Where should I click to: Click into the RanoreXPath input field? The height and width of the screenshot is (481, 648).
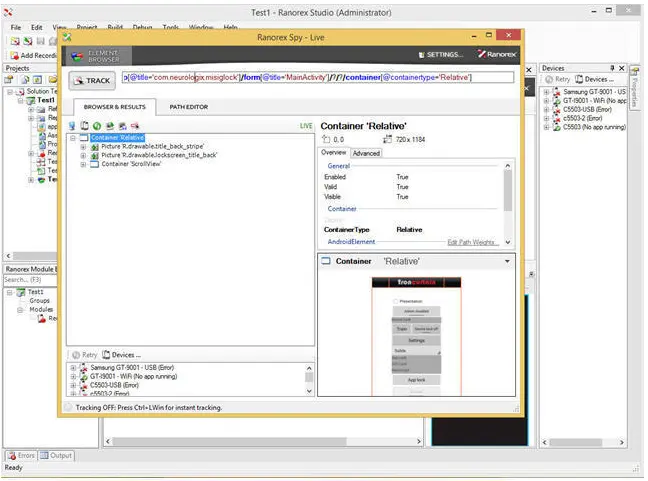tap(317, 77)
